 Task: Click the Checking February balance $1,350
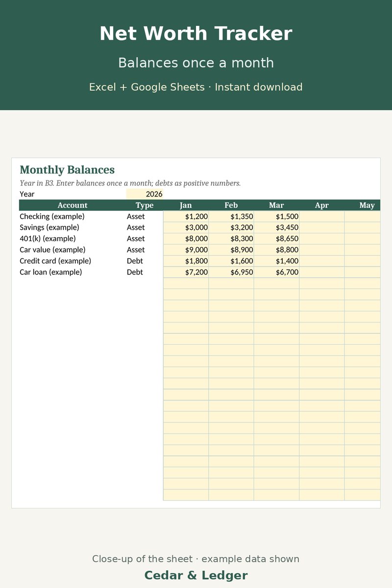[x=231, y=216]
